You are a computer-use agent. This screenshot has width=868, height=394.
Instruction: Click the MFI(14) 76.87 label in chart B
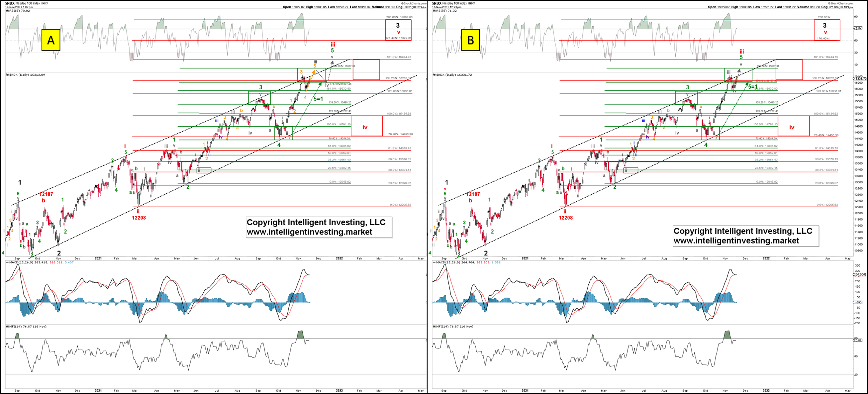(x=454, y=326)
